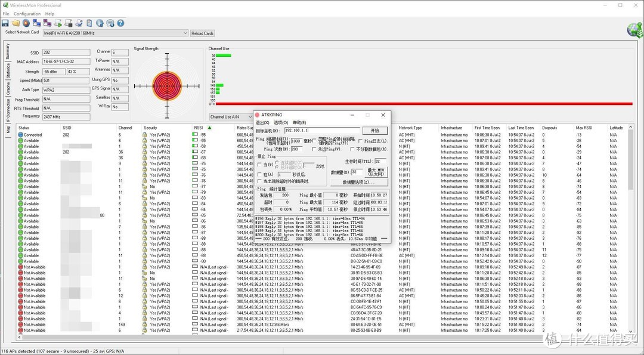Click the clipboard toolbar icon
Viewport: 644px width, 355px height.
[89, 23]
